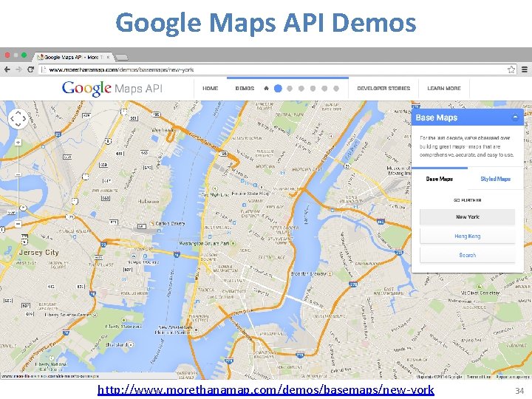Select the last demo dot

click(x=336, y=89)
